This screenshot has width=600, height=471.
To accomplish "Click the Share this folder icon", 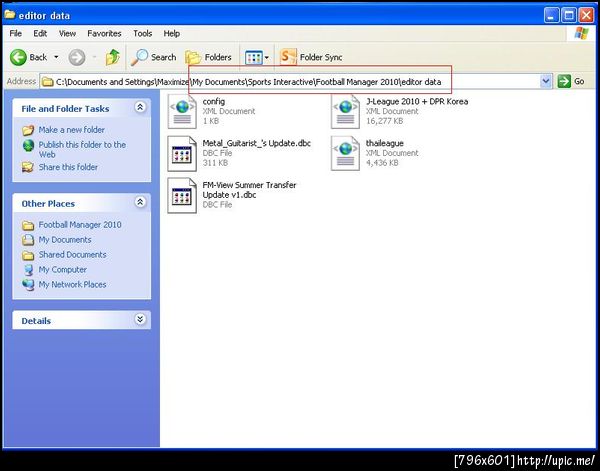I will point(28,167).
